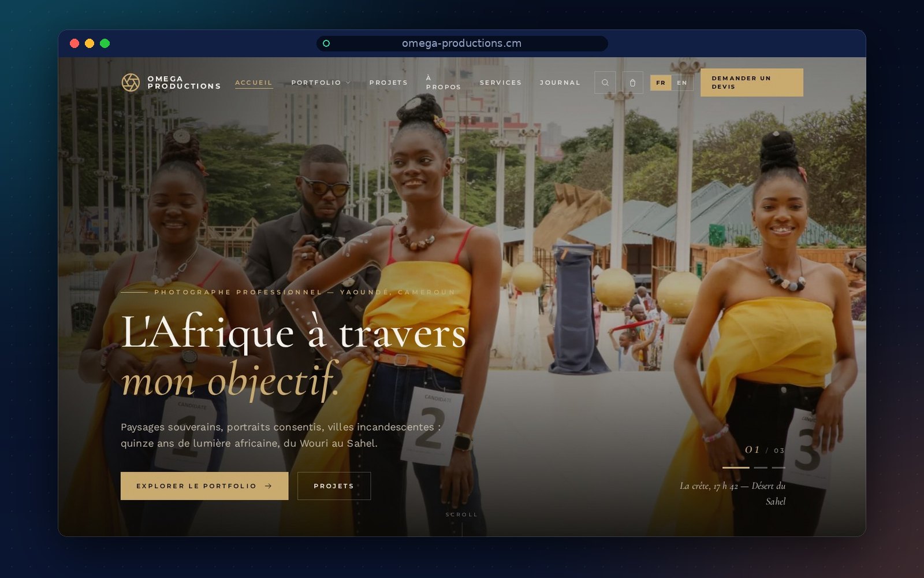Minimize window with yellow traffic light
This screenshot has width=924, height=578.
click(x=90, y=43)
